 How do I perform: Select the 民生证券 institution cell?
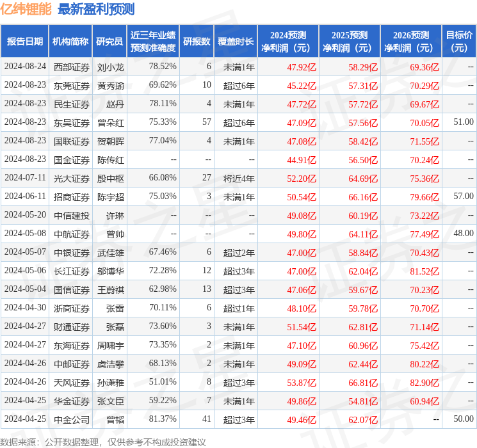72,104
